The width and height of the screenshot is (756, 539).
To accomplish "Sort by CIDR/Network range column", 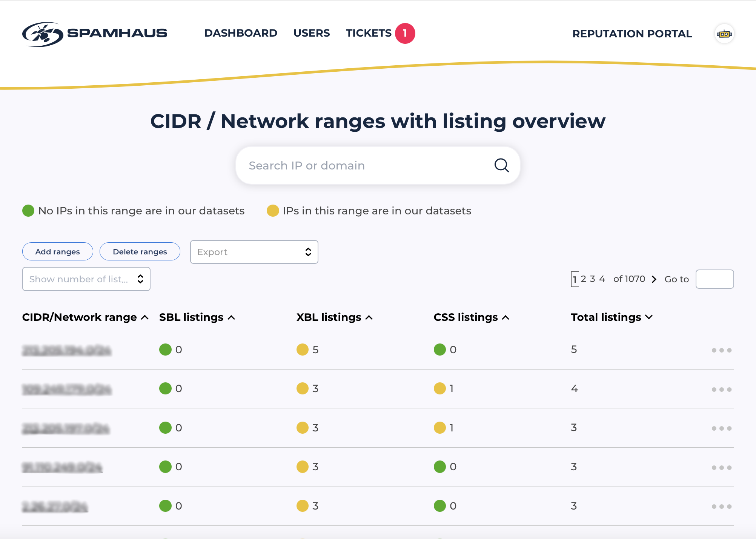I will click(85, 317).
